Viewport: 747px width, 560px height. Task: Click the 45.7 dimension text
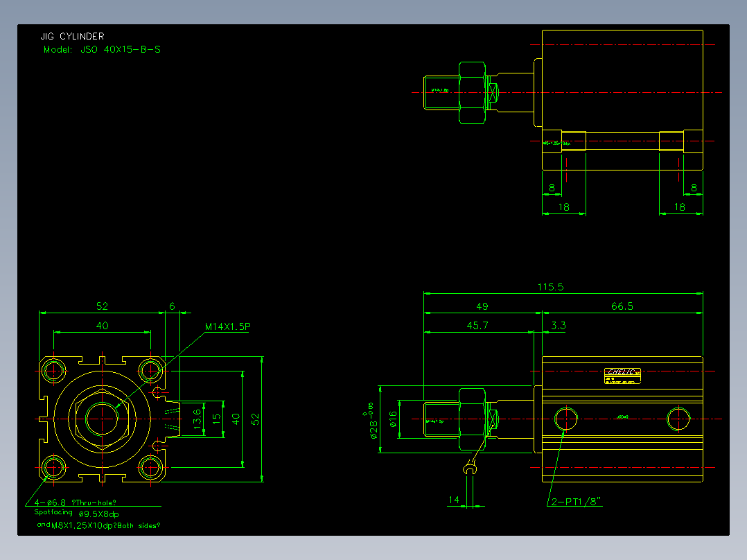tap(477, 326)
